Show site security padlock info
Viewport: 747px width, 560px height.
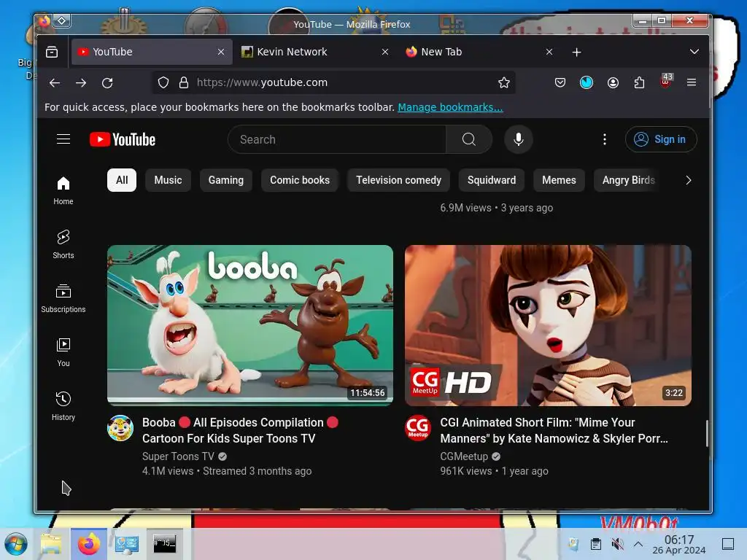[x=183, y=83]
